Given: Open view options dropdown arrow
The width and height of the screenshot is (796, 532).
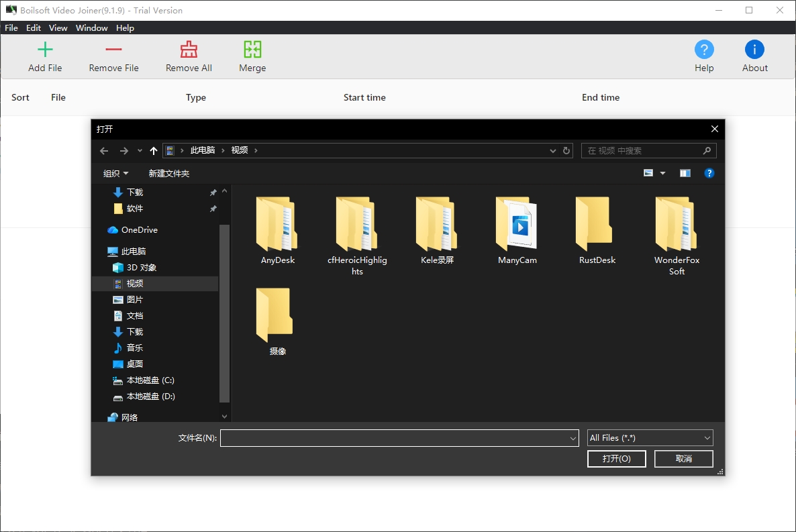Looking at the screenshot, I should coord(663,173).
